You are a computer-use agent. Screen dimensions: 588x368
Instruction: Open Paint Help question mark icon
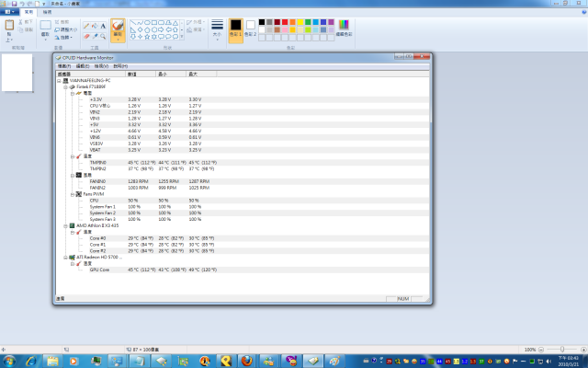click(583, 12)
